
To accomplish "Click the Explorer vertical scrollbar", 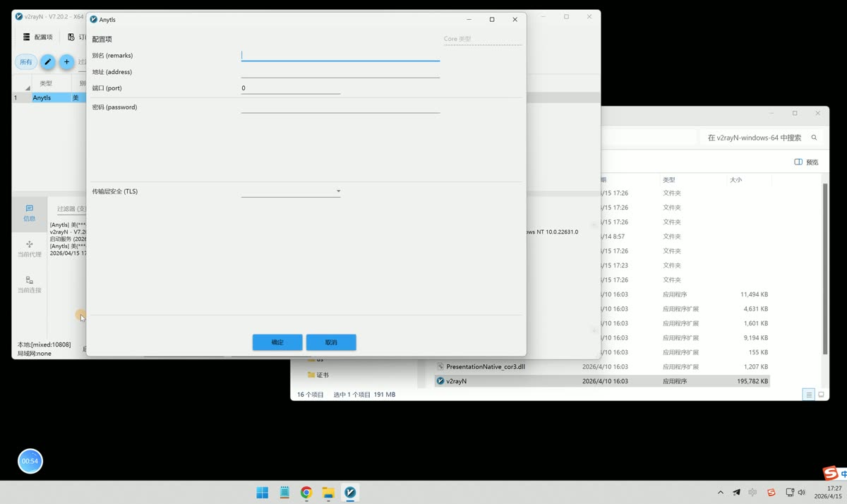I will [825, 268].
